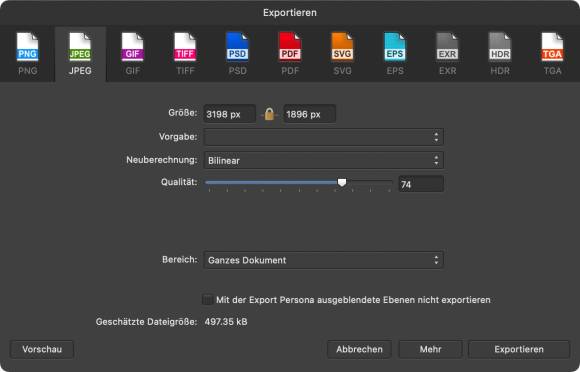
Task: Click the Größe label
Action: [x=183, y=113]
